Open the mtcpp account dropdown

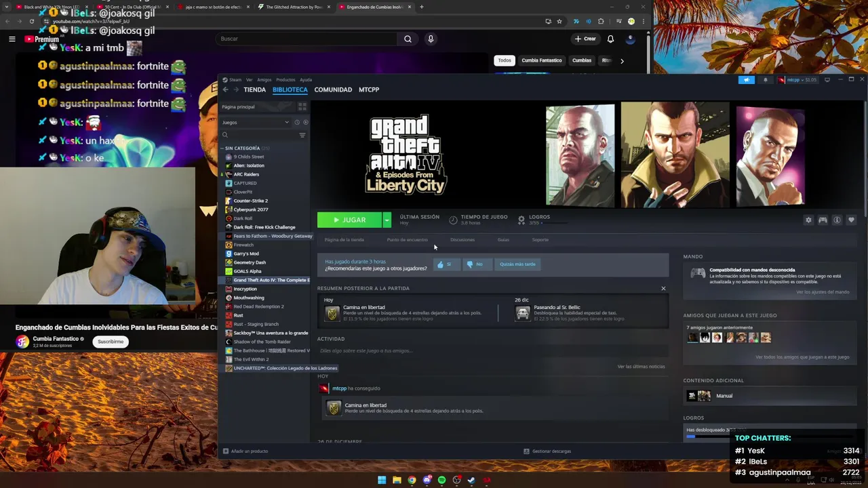coord(797,80)
